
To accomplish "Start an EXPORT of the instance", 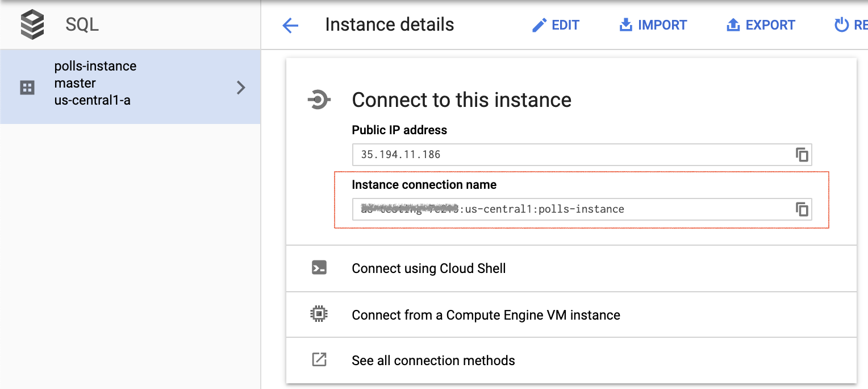I will pos(761,25).
